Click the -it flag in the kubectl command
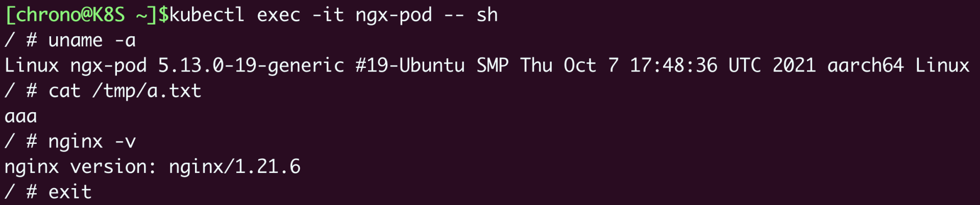Image resolution: width=980 pixels, height=205 pixels. pos(328,15)
